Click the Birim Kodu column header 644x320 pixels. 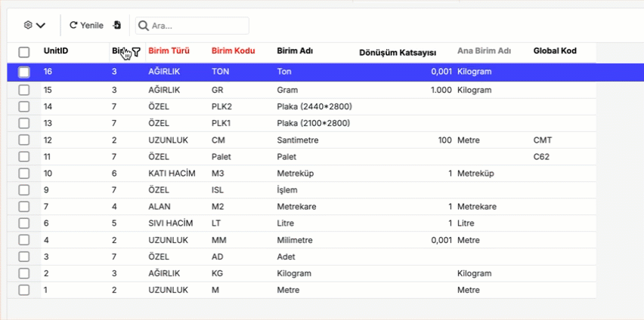pyautogui.click(x=233, y=51)
